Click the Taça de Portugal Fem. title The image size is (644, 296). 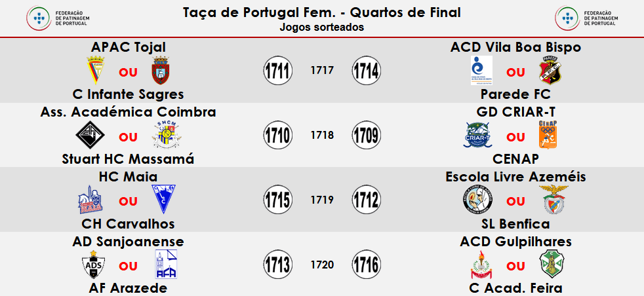(321, 12)
